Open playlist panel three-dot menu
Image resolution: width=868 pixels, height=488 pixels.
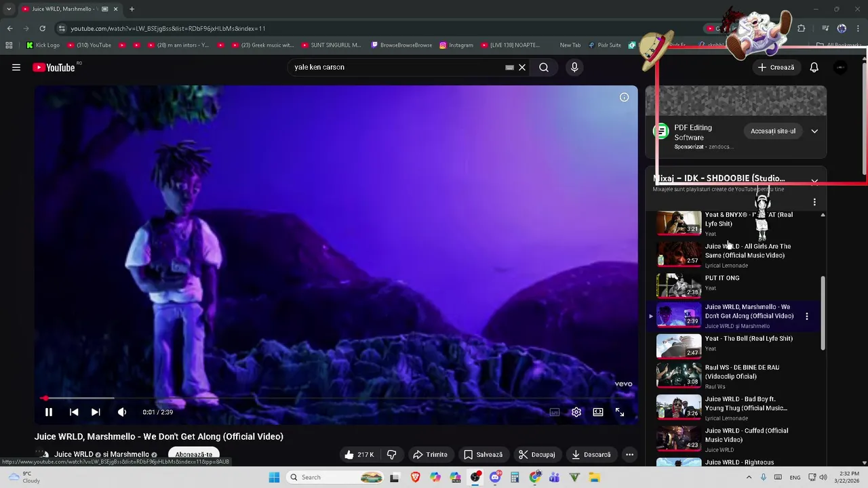tap(814, 202)
